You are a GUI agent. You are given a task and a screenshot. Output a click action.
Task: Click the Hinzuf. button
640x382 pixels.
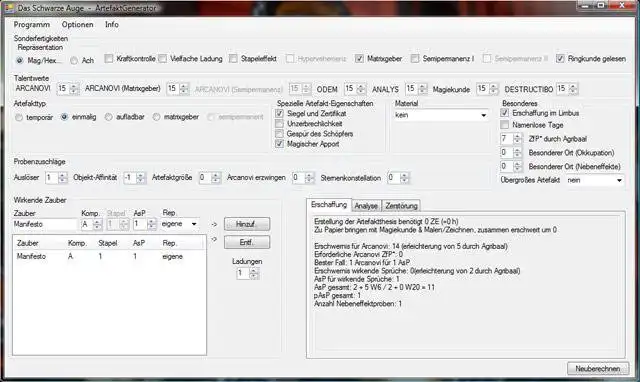(247, 224)
